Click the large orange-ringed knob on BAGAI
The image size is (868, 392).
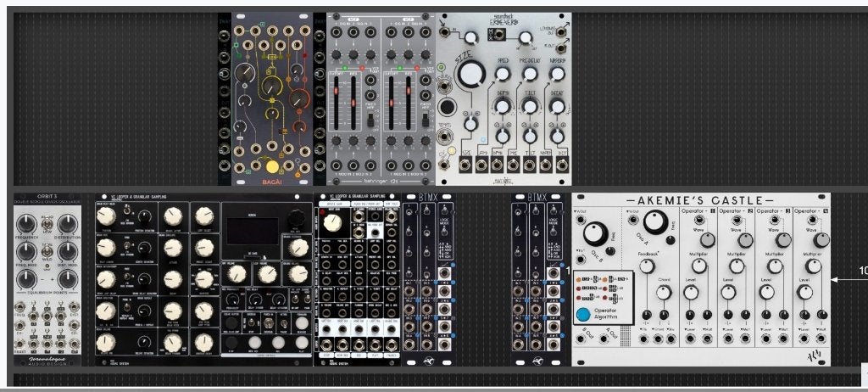pyautogui.click(x=299, y=98)
